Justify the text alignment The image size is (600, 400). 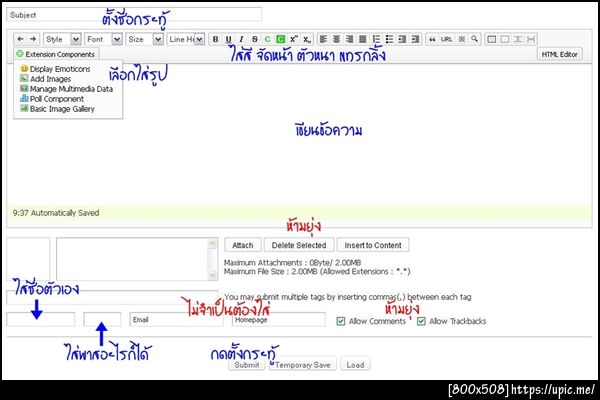point(363,39)
